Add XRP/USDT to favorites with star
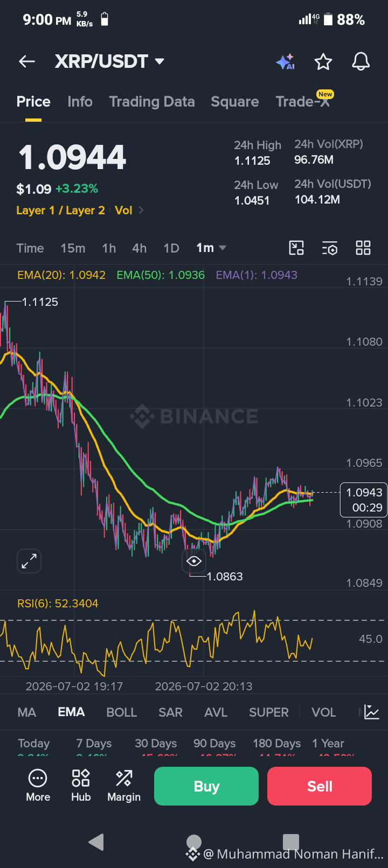The height and width of the screenshot is (868, 388). (x=323, y=62)
